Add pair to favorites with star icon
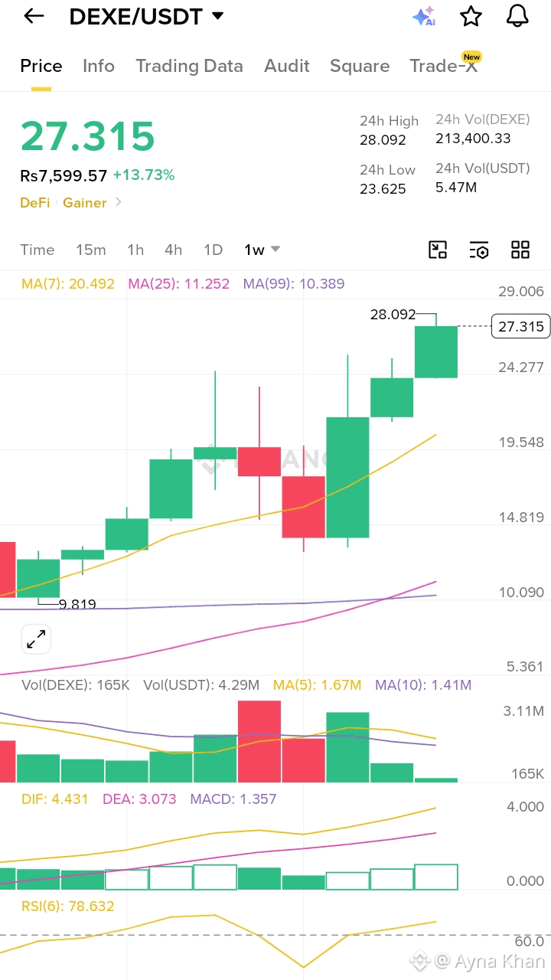The width and height of the screenshot is (551, 980). tap(471, 16)
